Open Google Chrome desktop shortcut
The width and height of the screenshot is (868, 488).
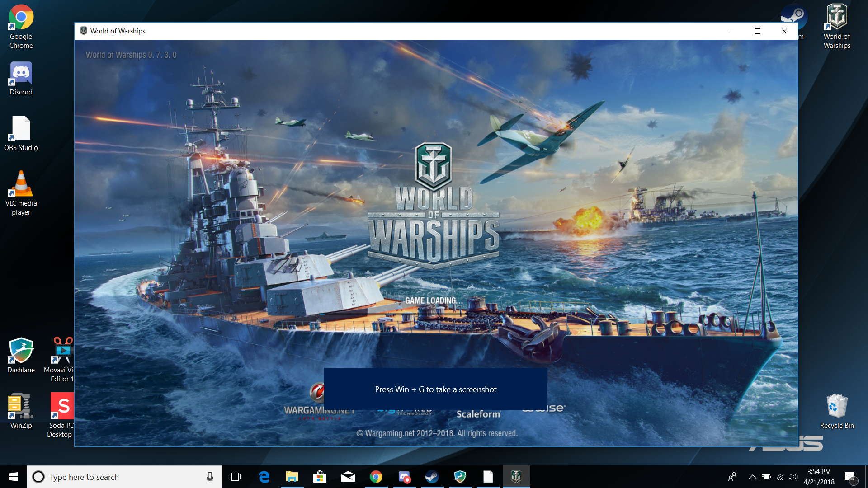(x=21, y=18)
